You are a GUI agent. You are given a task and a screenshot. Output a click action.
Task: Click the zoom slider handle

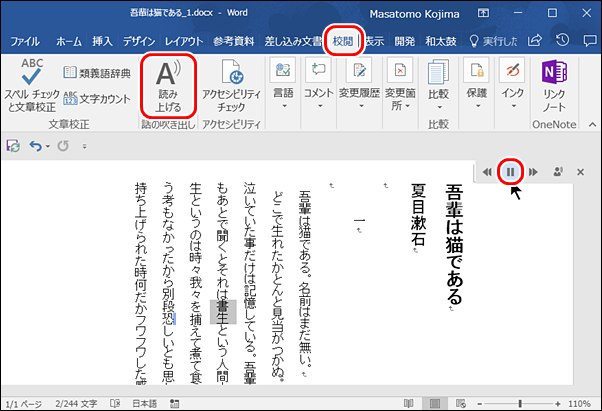pyautogui.click(x=520, y=404)
